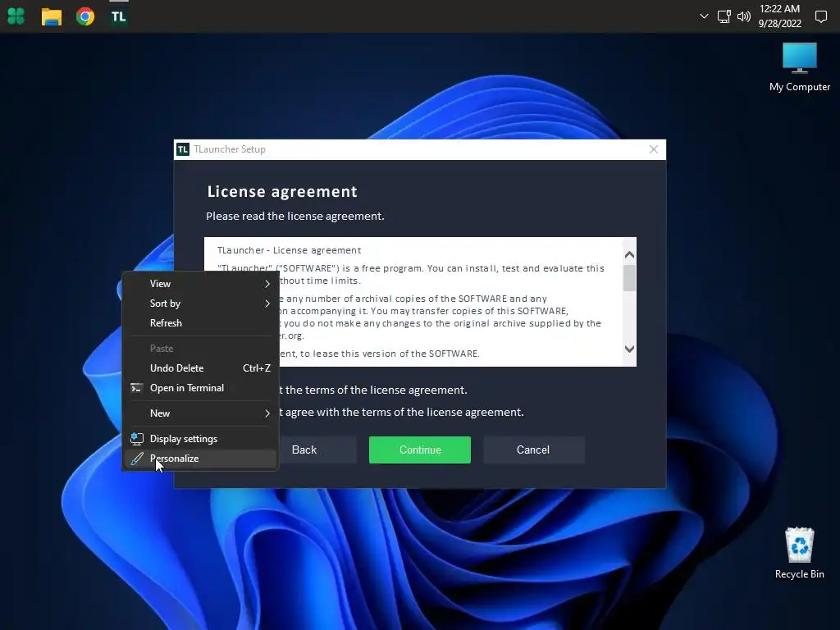Close the TLauncher Setup window
The width and height of the screenshot is (840, 630).
(654, 149)
